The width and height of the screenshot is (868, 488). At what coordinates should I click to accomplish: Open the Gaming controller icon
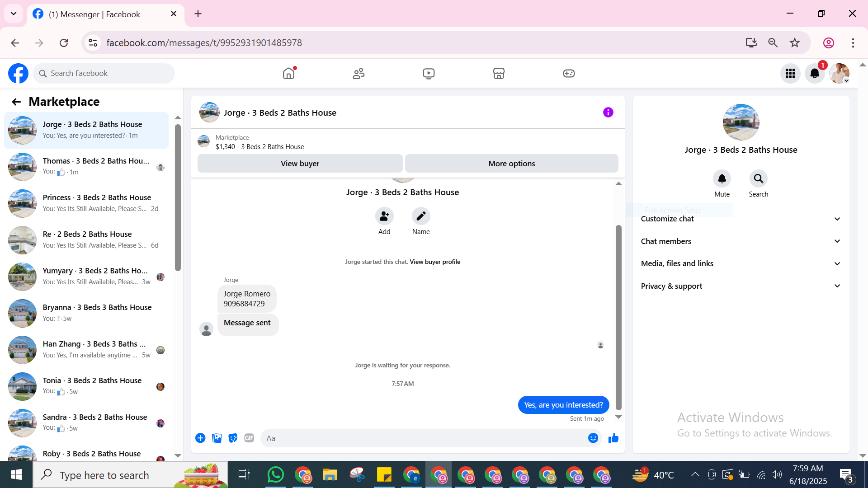tap(569, 73)
